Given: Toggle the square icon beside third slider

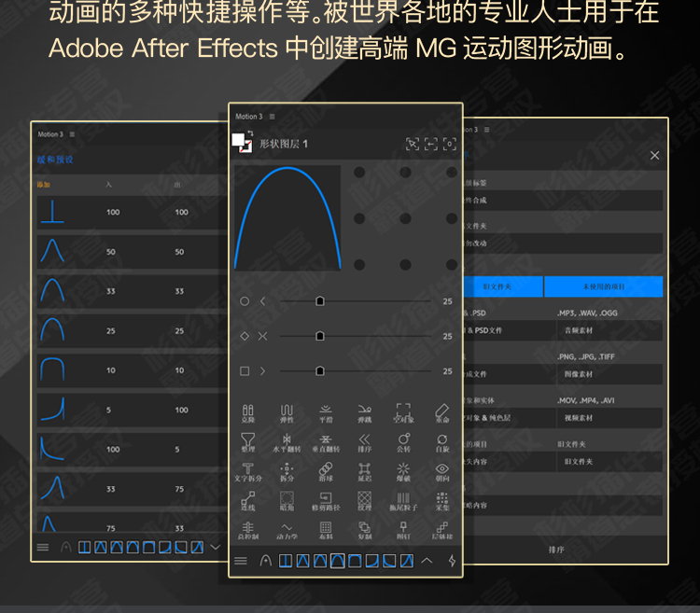Looking at the screenshot, I should [245, 371].
